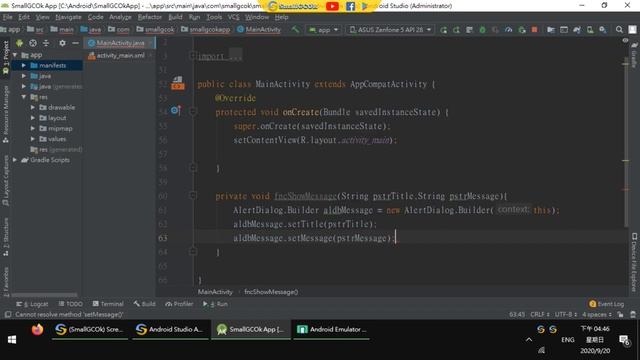Open the File menu

point(7,17)
